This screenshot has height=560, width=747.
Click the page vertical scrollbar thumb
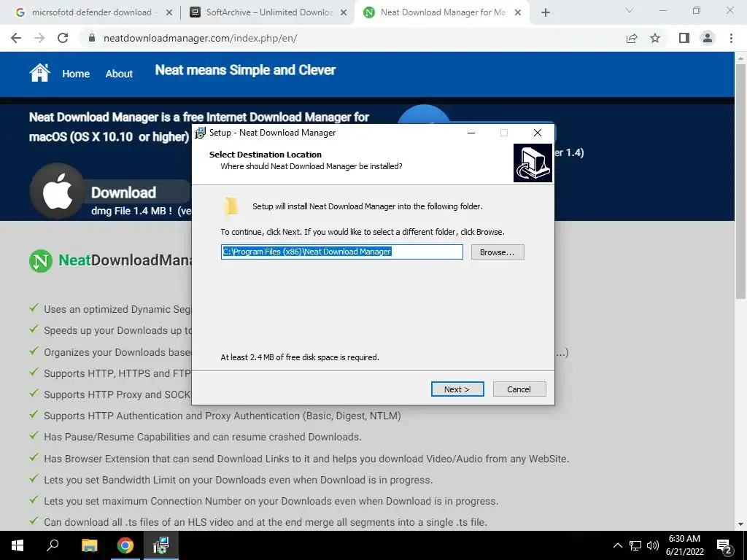click(x=740, y=181)
